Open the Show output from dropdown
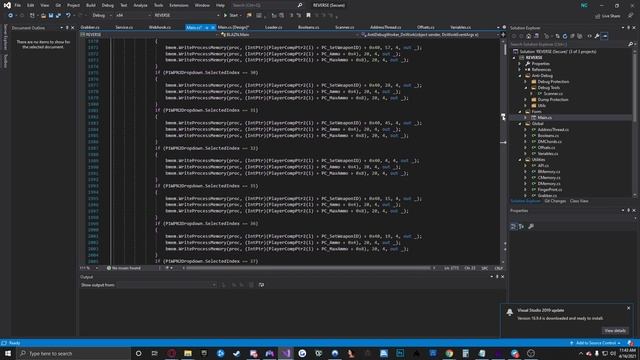 [x=167, y=285]
